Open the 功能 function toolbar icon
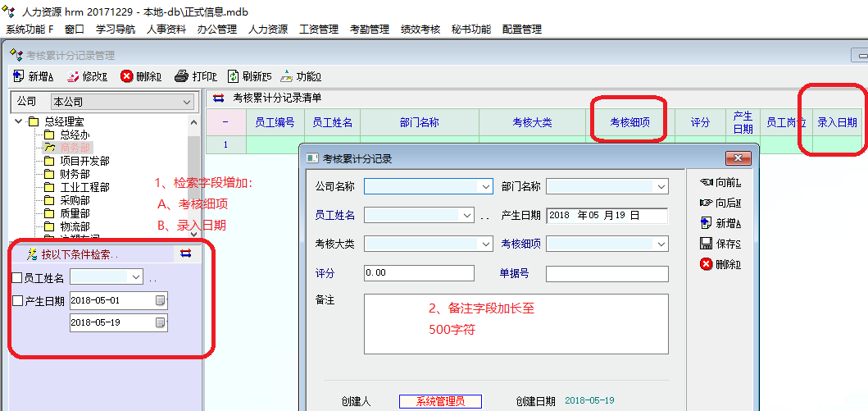Viewport: 868px width, 411px height. (286, 77)
